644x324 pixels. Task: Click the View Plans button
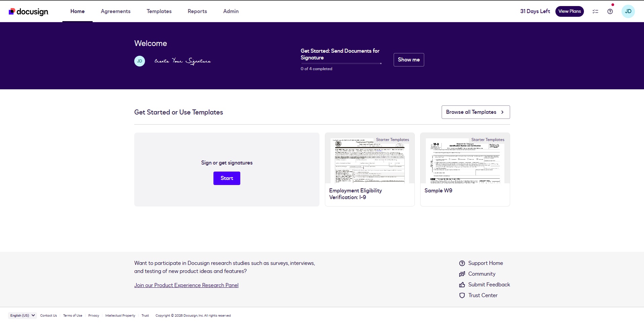tap(569, 11)
